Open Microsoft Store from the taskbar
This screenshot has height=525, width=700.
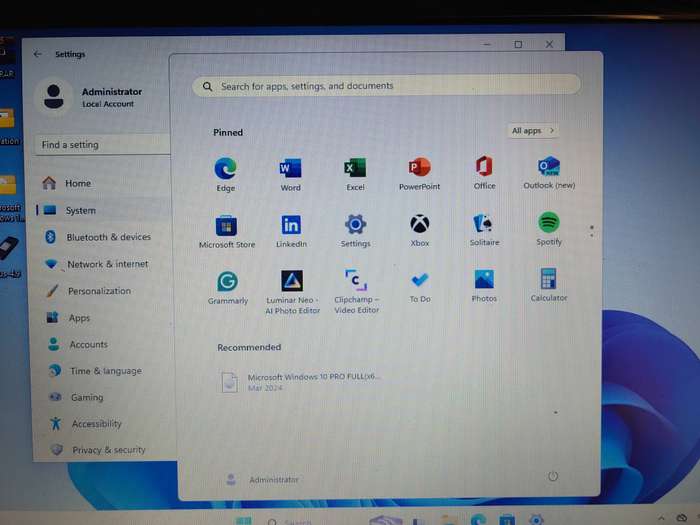coord(507,520)
